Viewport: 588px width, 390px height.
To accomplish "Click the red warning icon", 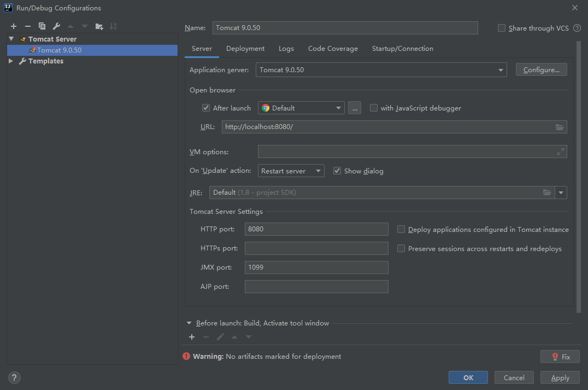I will pyautogui.click(x=186, y=356).
